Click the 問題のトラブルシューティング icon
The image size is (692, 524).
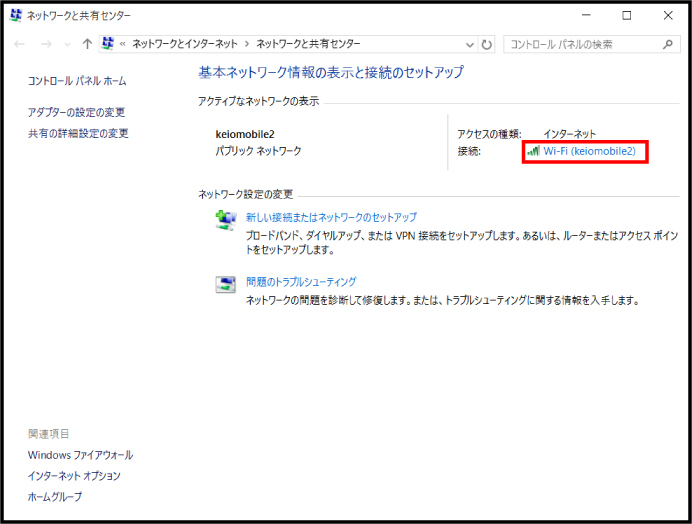pos(226,286)
